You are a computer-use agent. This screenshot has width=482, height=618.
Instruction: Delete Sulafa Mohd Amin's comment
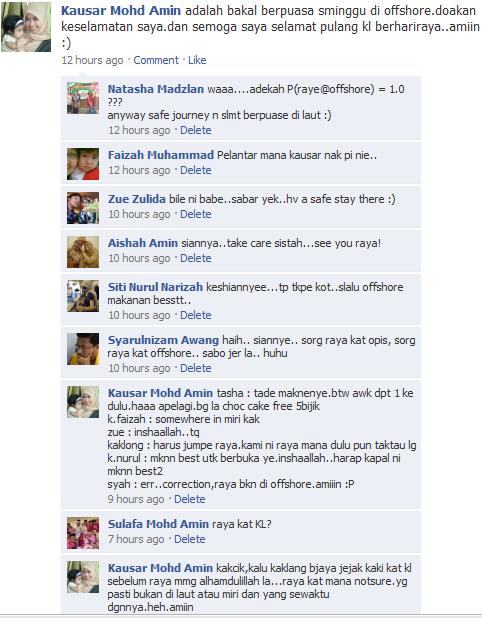pyautogui.click(x=190, y=539)
